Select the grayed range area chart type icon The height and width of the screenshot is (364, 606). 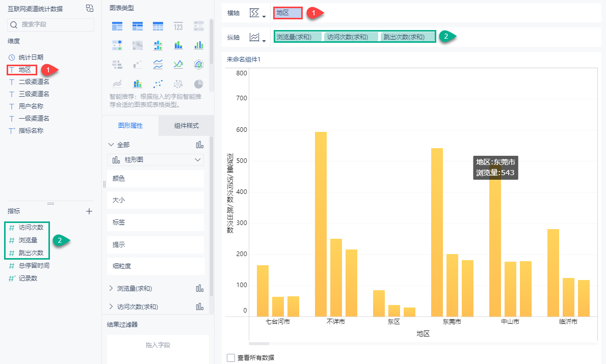coord(117,84)
